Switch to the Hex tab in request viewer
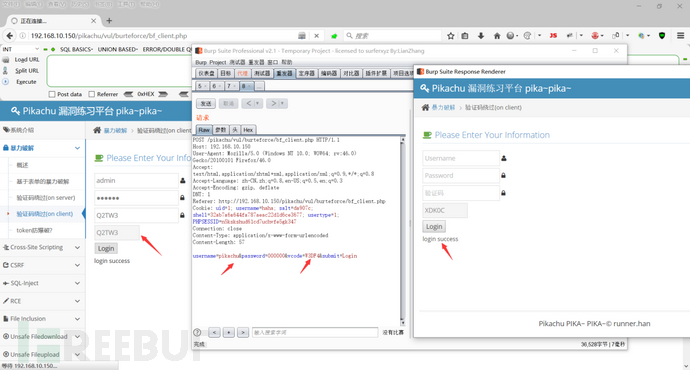Viewport: 690px width, 370px height. click(248, 130)
